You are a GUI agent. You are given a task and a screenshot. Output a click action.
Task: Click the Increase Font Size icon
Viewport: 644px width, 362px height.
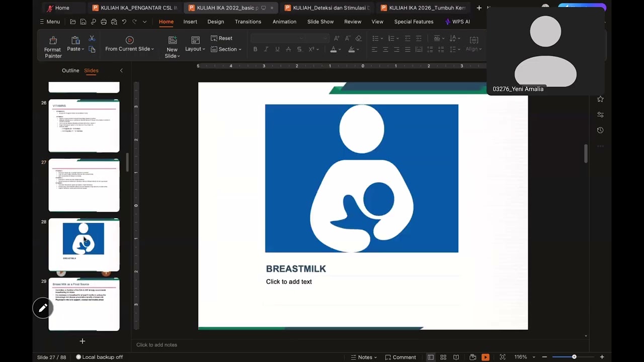click(336, 38)
